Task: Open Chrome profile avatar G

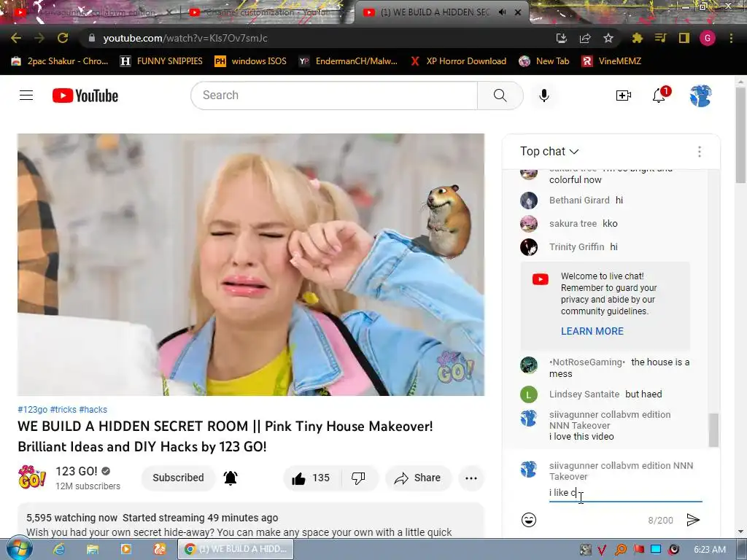Action: click(x=707, y=38)
